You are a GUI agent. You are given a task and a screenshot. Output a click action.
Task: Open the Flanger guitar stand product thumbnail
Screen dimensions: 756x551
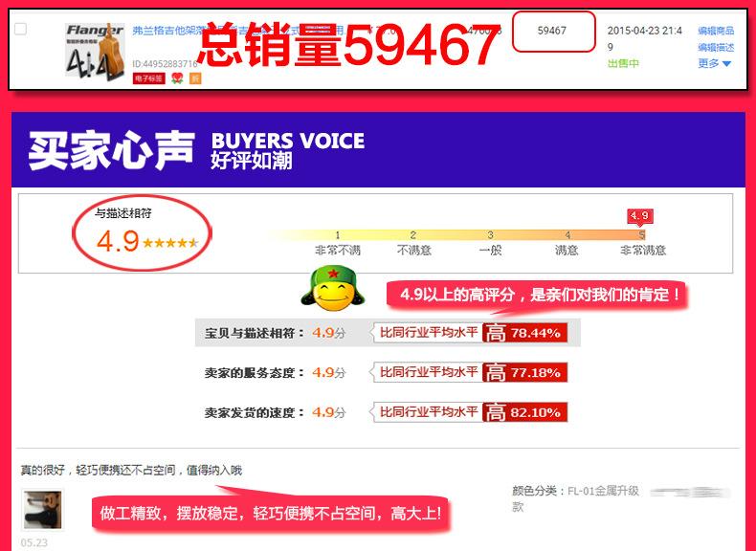(95, 50)
